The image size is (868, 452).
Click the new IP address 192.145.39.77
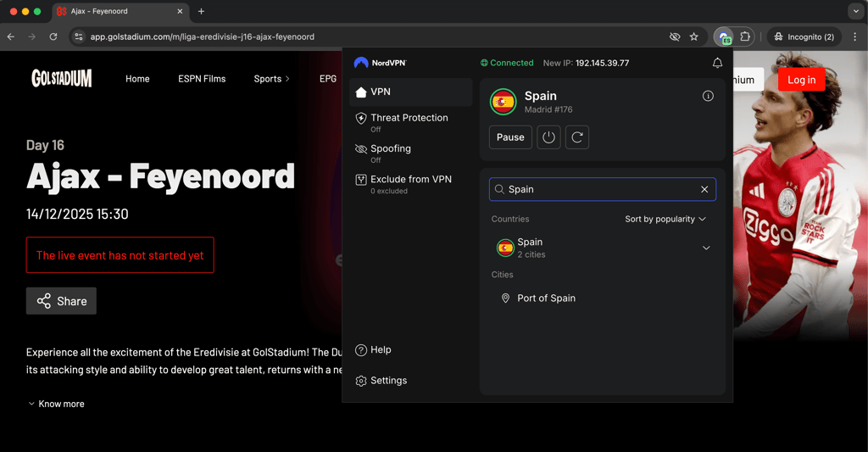(603, 63)
